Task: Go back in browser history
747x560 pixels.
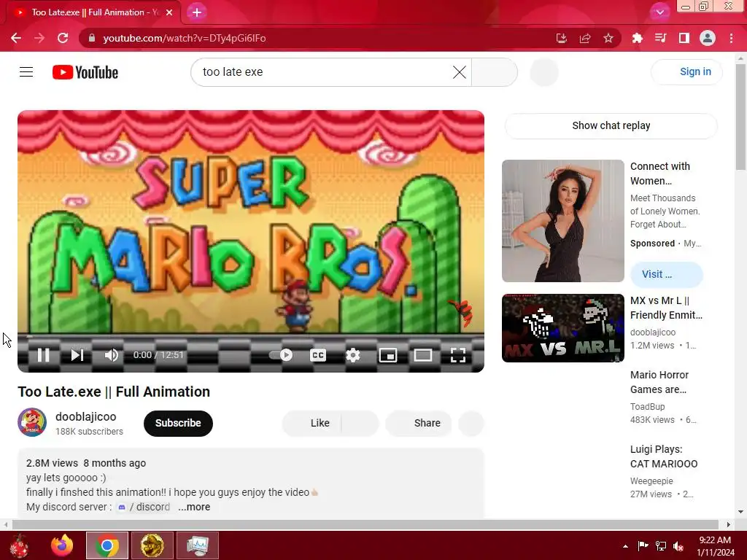Action: coord(16,38)
